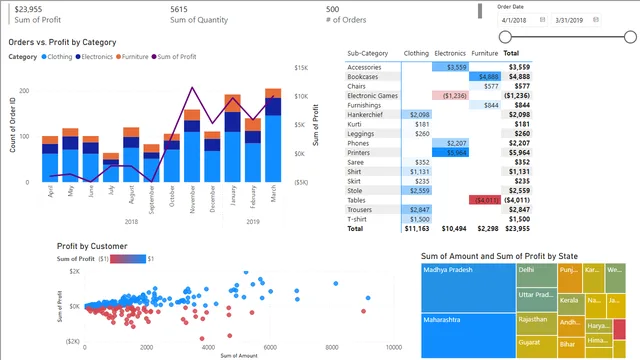Select the Furniture legend swatch

click(118, 57)
